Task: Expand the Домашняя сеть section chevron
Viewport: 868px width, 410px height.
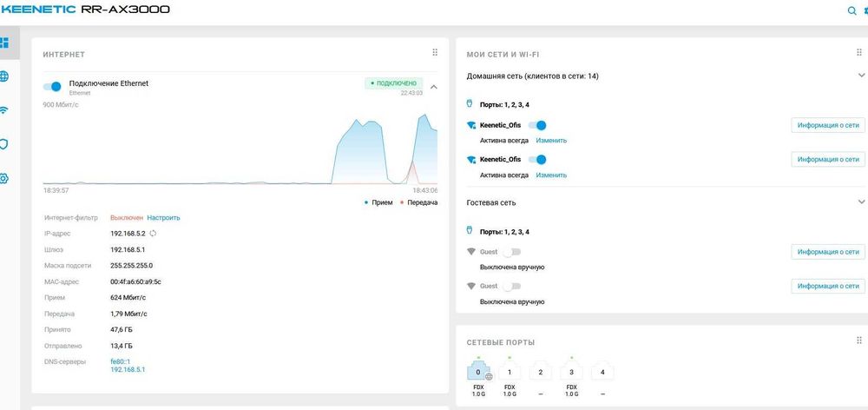Action: pos(861,76)
